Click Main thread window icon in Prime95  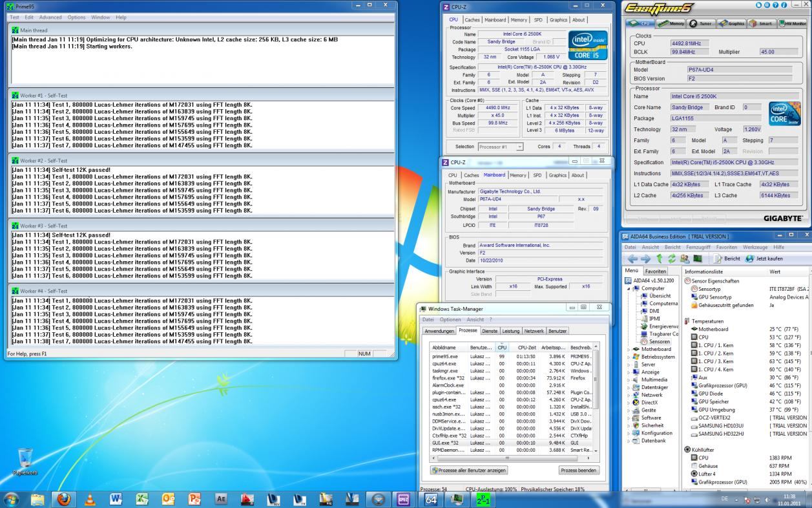15,30
